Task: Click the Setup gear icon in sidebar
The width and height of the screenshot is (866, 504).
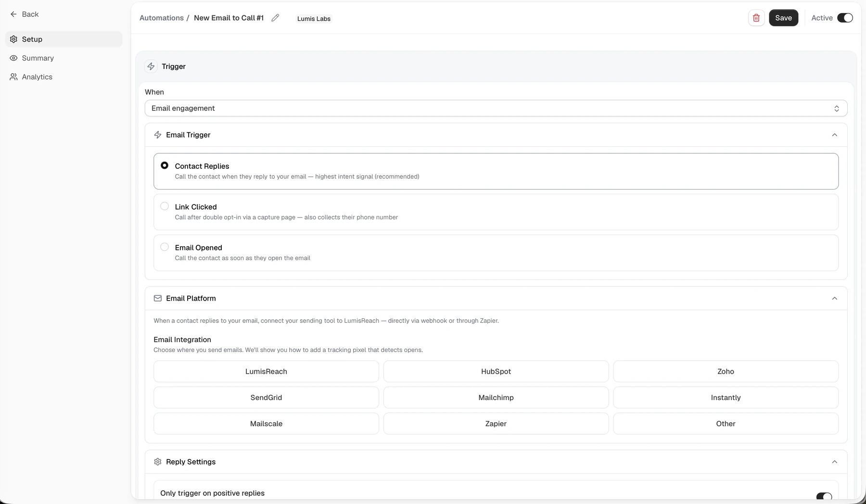Action: pyautogui.click(x=13, y=39)
